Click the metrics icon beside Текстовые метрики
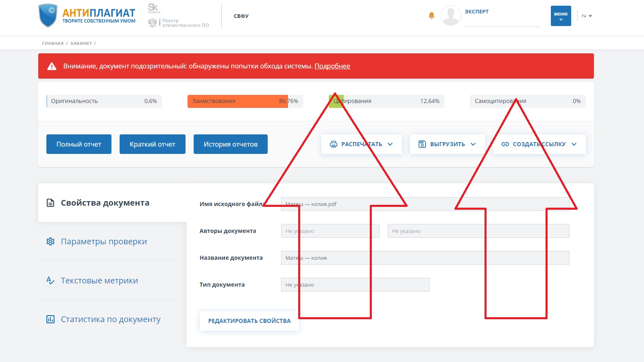This screenshot has width=644, height=362. pyautogui.click(x=50, y=281)
